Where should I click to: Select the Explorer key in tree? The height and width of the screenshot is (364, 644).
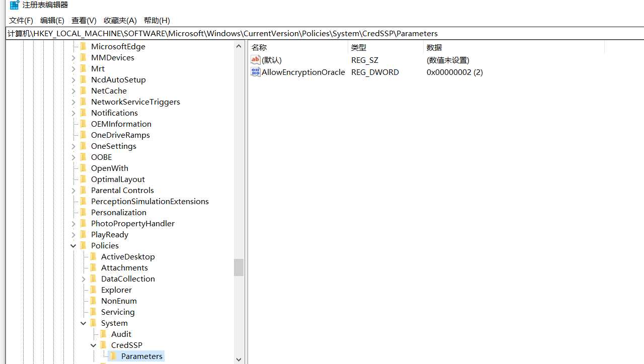click(116, 290)
